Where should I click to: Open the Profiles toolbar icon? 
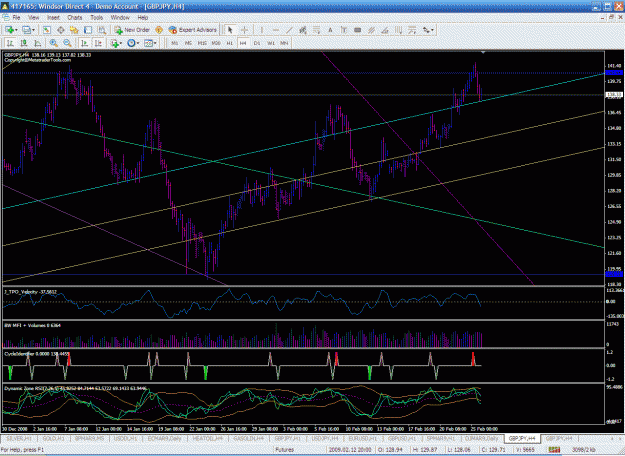tap(26, 30)
